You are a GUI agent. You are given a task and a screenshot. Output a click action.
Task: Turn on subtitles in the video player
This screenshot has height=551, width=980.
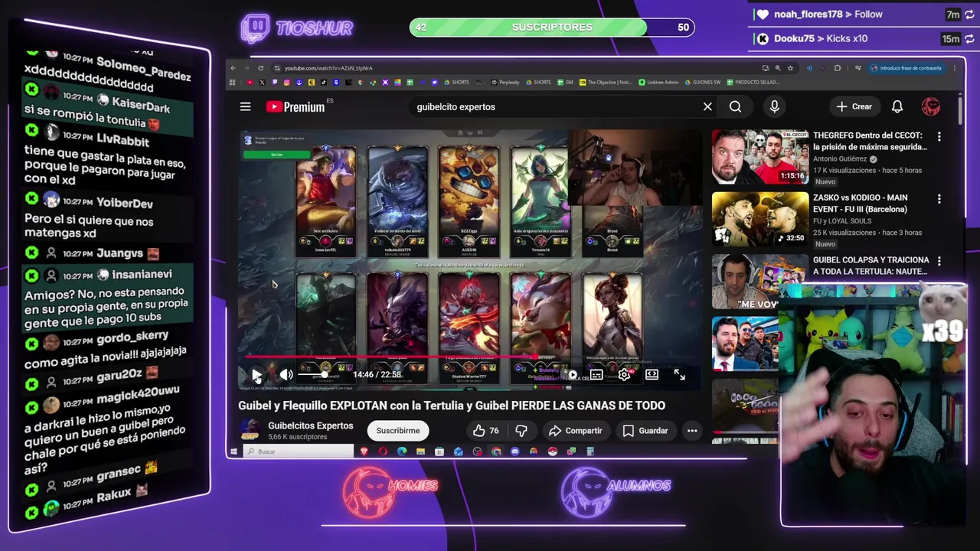[x=596, y=375]
